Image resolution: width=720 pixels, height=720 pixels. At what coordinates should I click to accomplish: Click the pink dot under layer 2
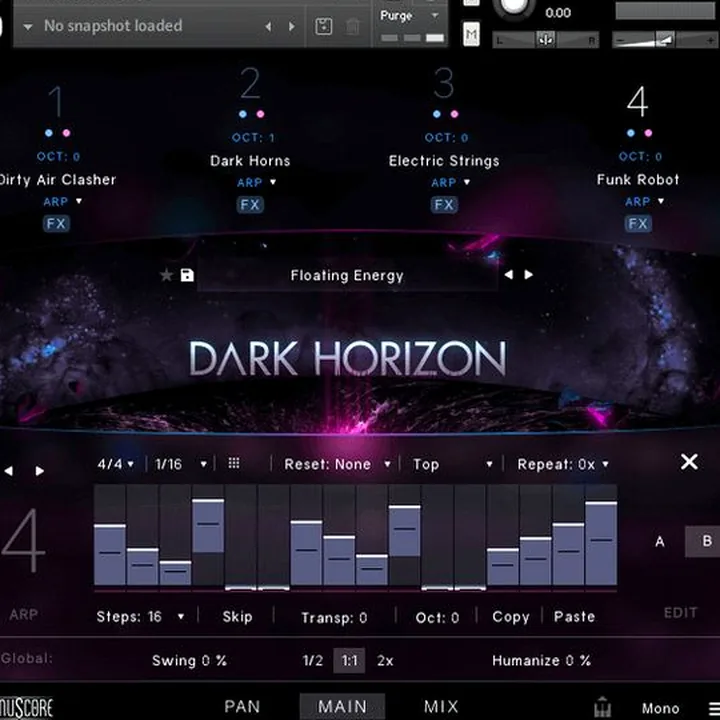click(260, 114)
